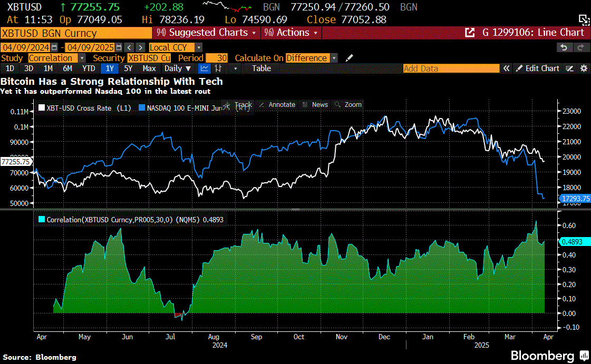Open the chart settings gear icon
591x364 pixels.
(x=584, y=68)
